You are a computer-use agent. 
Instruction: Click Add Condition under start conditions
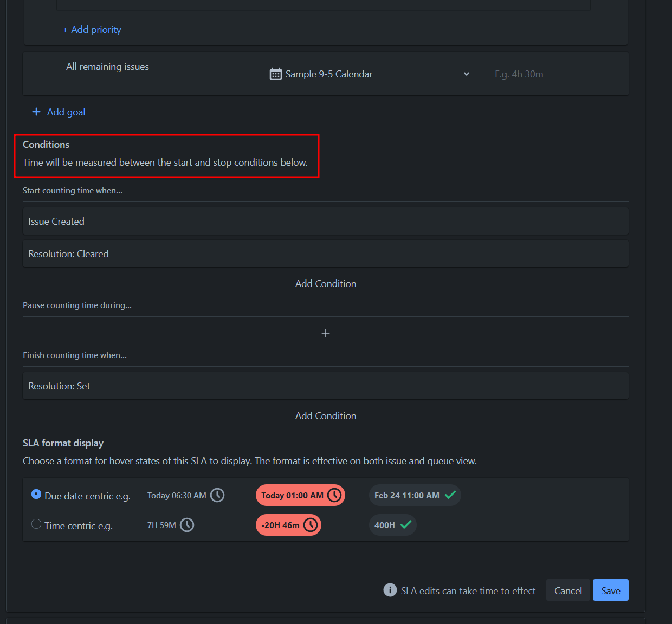tap(326, 284)
